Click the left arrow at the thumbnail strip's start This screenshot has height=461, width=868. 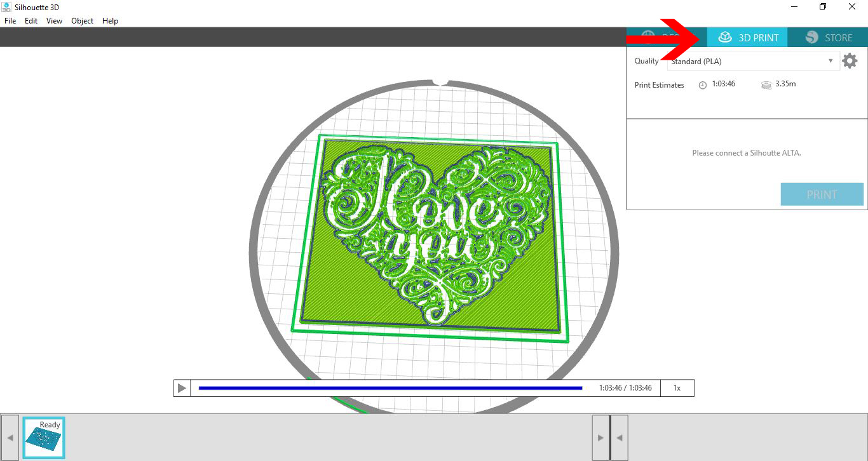tap(10, 438)
